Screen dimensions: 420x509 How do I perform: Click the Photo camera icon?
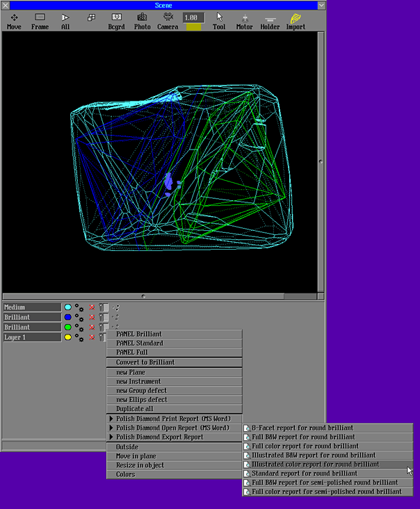143,21
